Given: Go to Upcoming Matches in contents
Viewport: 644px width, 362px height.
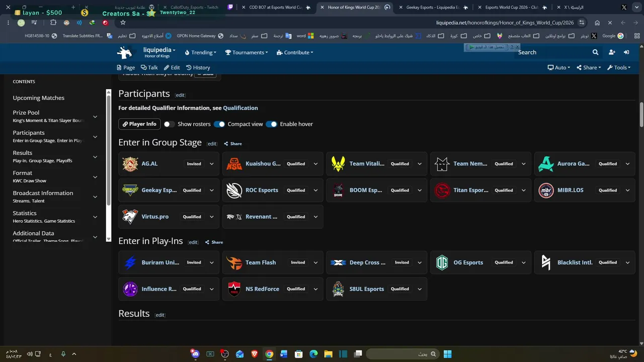Looking at the screenshot, I should coord(39,98).
